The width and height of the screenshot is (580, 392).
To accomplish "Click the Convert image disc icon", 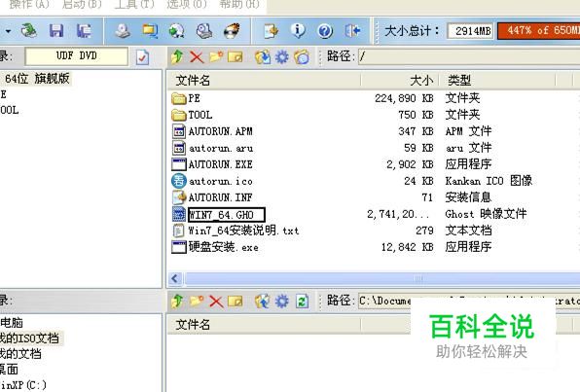I will tap(177, 31).
